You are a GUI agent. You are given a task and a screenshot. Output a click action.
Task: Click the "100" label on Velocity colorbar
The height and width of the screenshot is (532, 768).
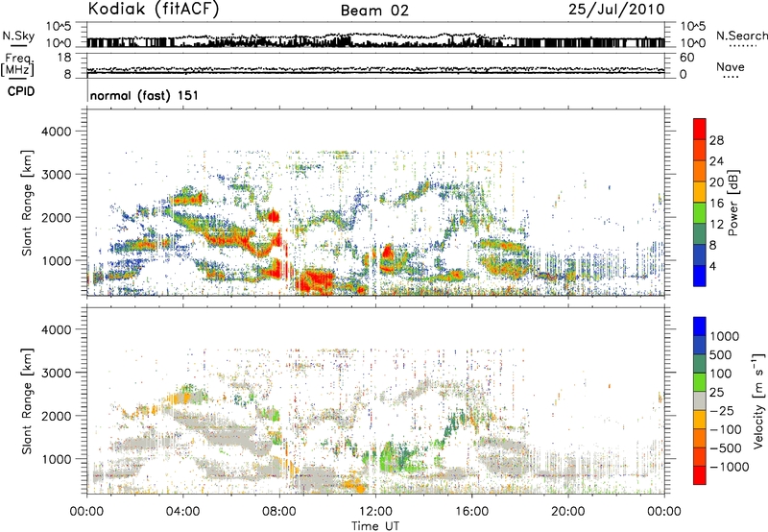721,374
